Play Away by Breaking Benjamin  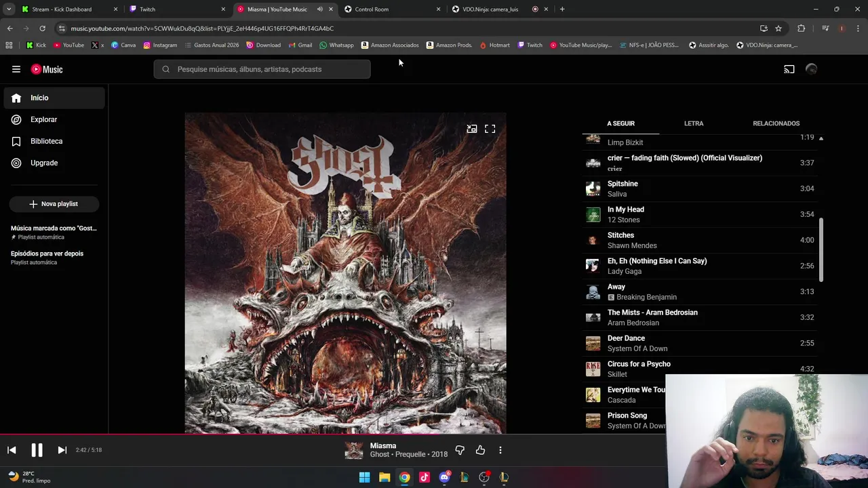point(701,291)
